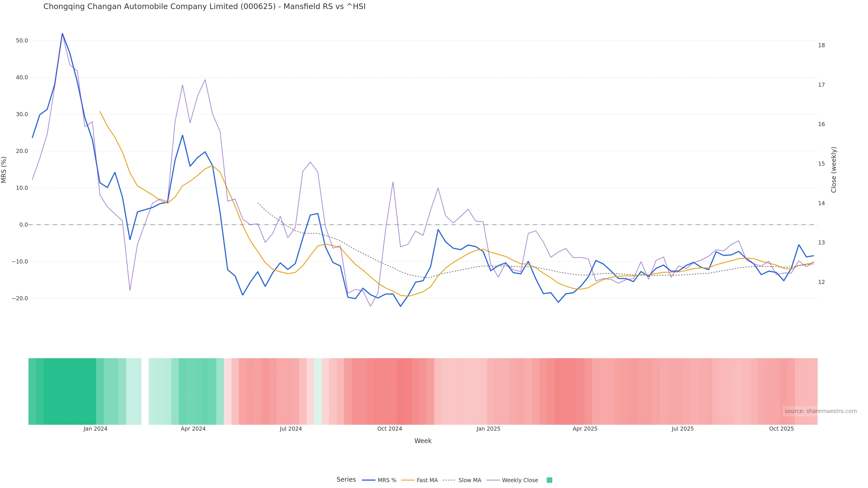The image size is (868, 488).
Task: Click the dotted Slow MA legend line icon
Action: click(x=449, y=480)
